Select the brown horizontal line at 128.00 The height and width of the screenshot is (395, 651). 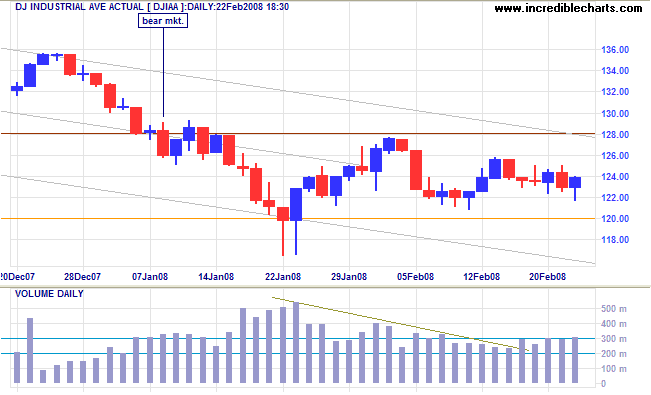(x=298, y=133)
